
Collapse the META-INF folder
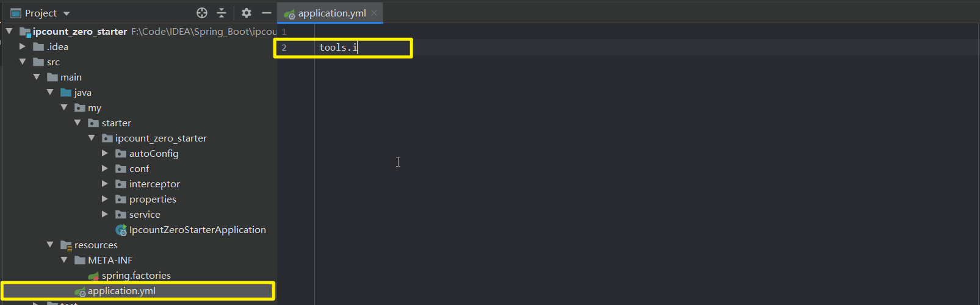click(64, 260)
